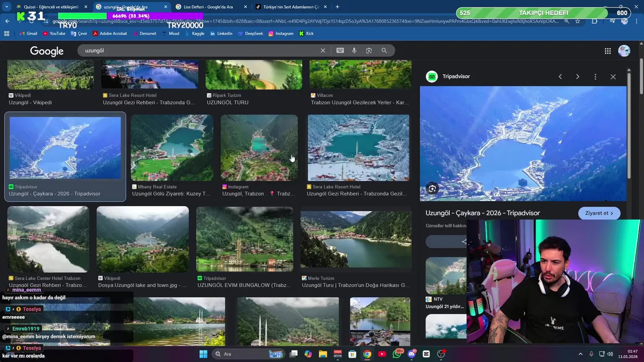Open Villacım Trabzon Uzungöl Gezilecek Yerler link
Screen dimensions: 644x362
tap(360, 103)
